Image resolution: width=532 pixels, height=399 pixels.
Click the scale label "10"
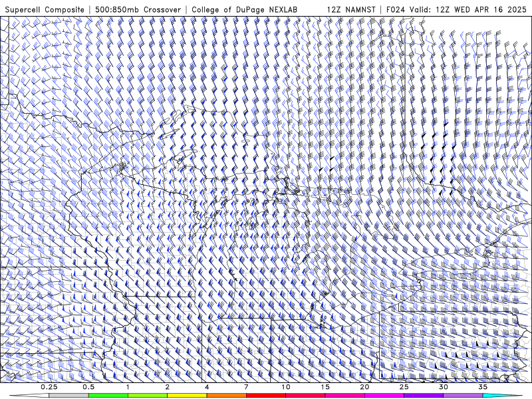[x=286, y=387]
